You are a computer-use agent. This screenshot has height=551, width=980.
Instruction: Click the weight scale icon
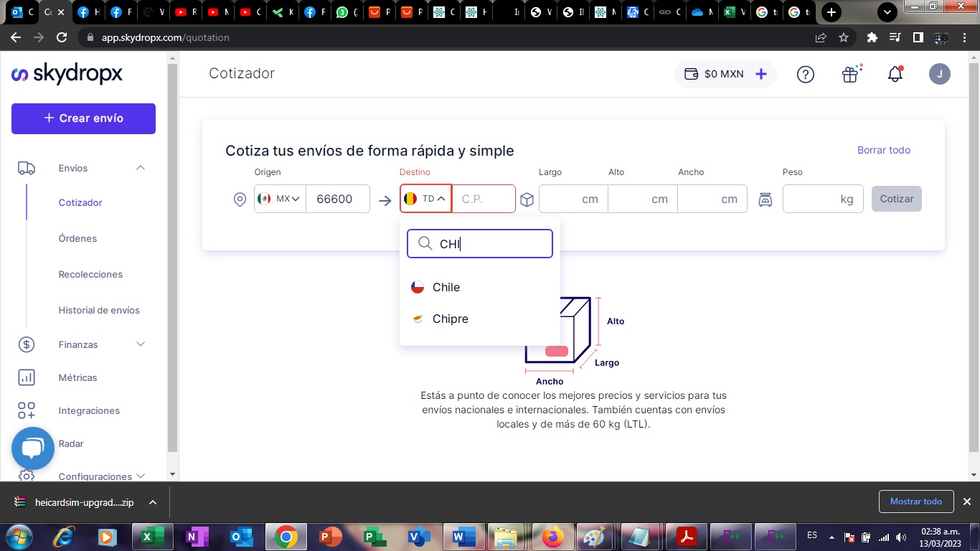point(765,199)
